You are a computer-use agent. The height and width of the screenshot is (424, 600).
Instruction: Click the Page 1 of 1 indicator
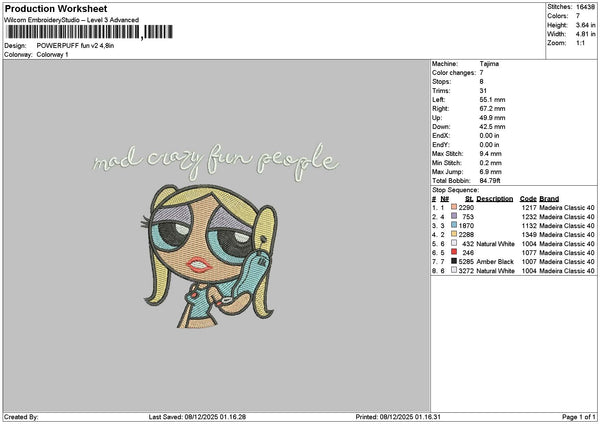click(x=579, y=417)
